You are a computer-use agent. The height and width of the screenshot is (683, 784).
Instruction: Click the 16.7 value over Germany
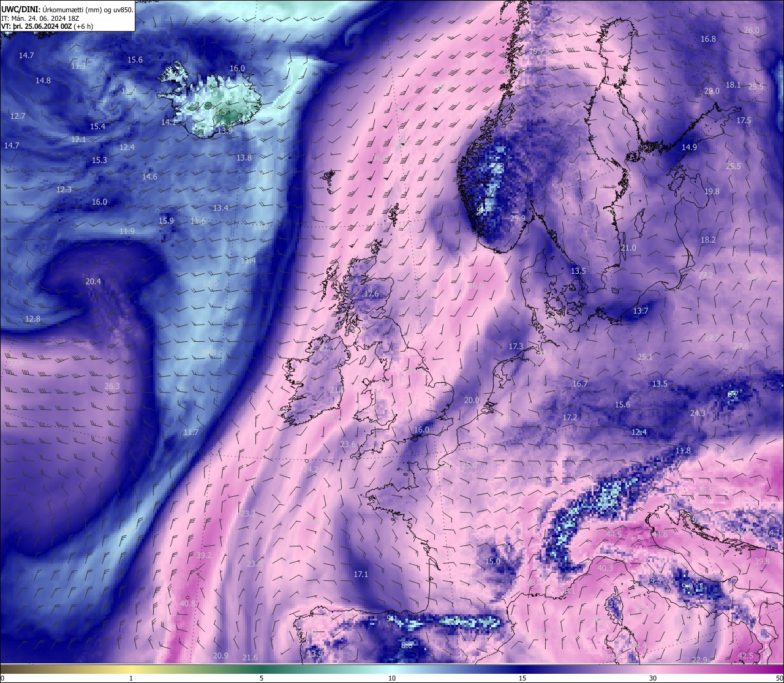(580, 383)
